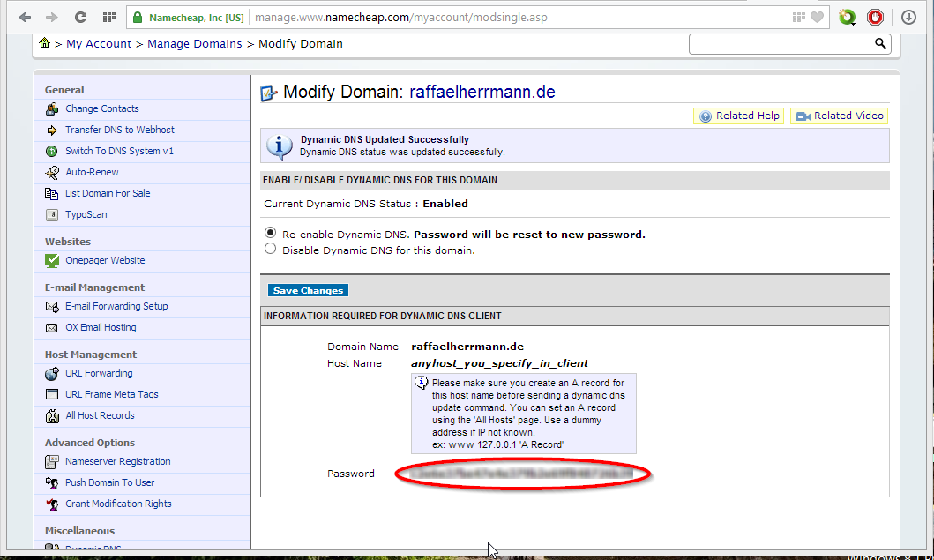934x560 pixels.
Task: Click the "Dynamic DNS Updated Successfully" message
Action: click(385, 139)
